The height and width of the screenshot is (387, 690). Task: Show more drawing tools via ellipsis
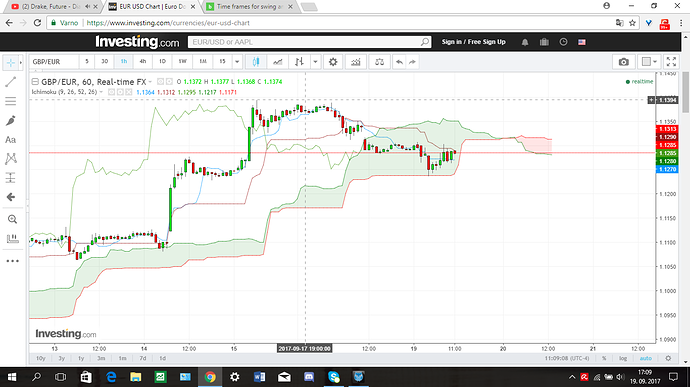click(12, 261)
